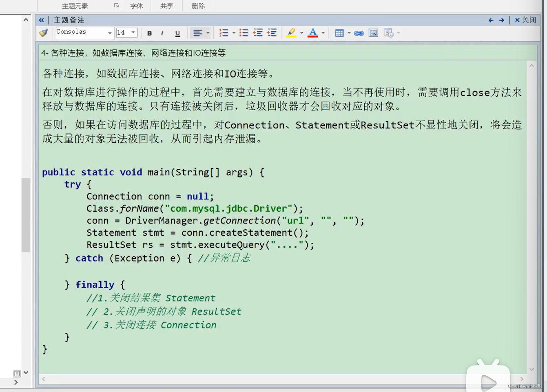Increase the paragraph indent
This screenshot has width=547, height=392.
tap(272, 33)
